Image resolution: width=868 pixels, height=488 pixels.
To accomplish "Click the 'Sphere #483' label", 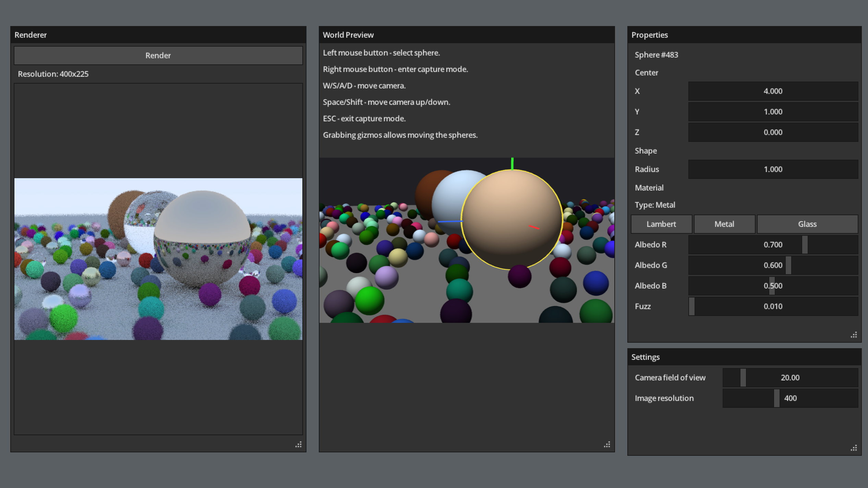I will [x=656, y=55].
